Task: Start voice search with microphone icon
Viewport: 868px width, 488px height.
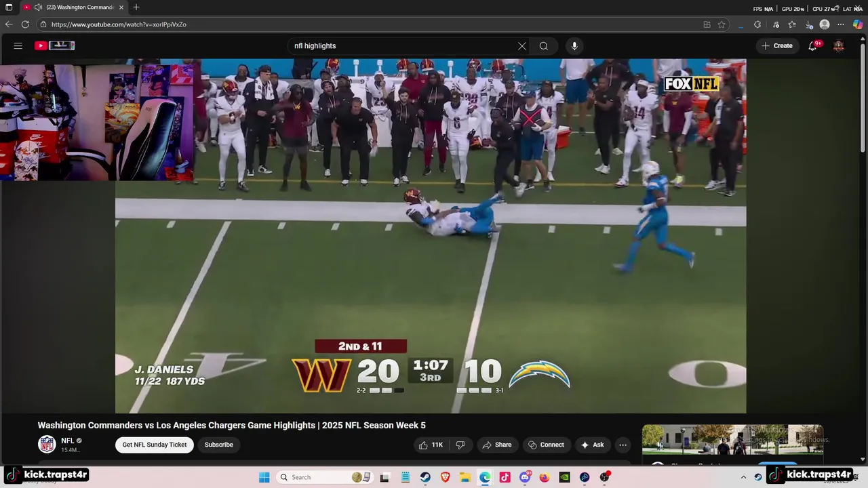Action: 574,46
